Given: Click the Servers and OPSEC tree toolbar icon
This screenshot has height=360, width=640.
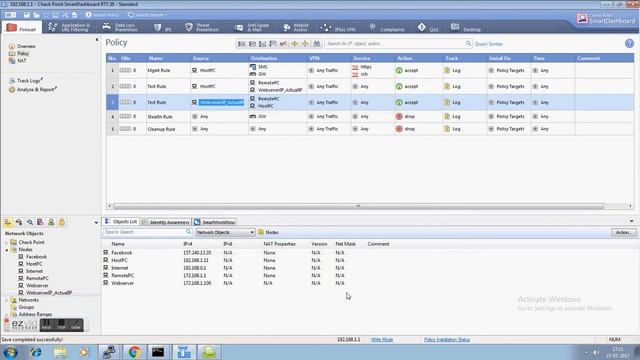Looking at the screenshot, I should pyautogui.click(x=40, y=222).
